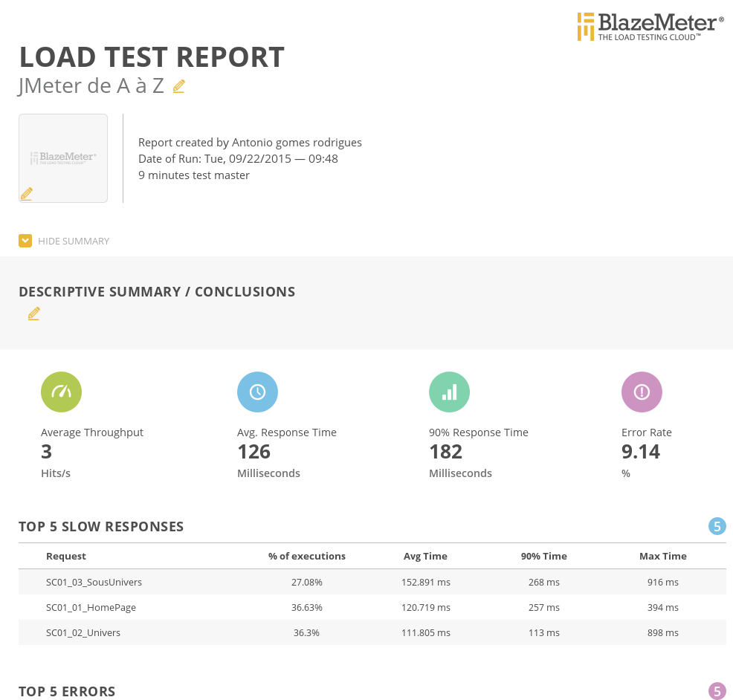Open the count badge for Top 5 Slow Responses

click(717, 527)
